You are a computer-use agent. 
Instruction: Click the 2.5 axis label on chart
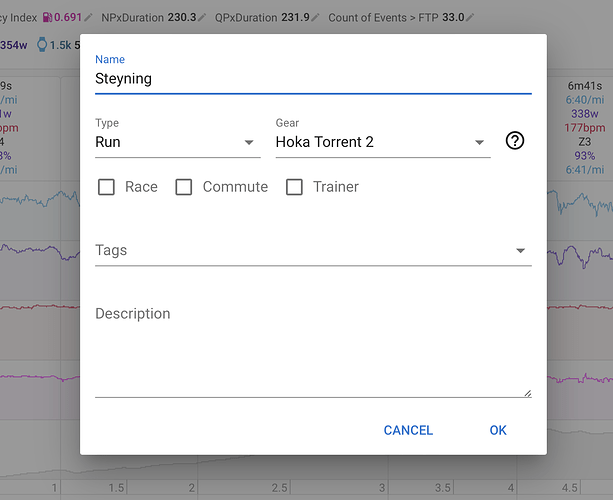[279, 487]
